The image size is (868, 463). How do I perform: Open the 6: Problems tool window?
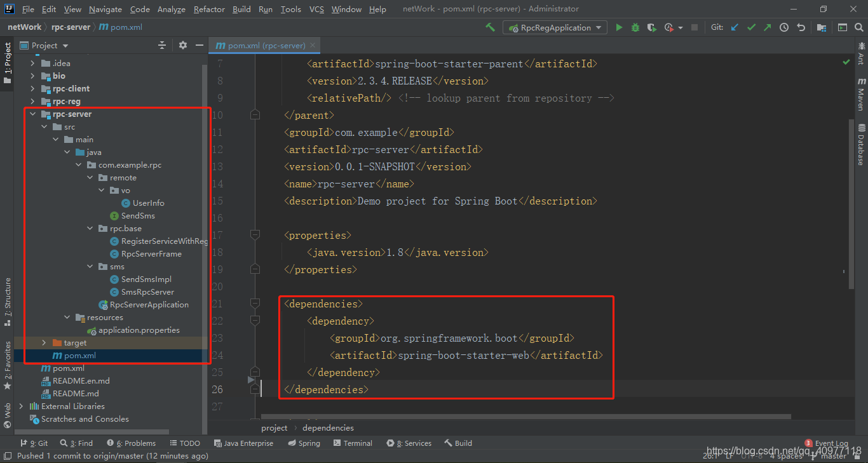132,443
